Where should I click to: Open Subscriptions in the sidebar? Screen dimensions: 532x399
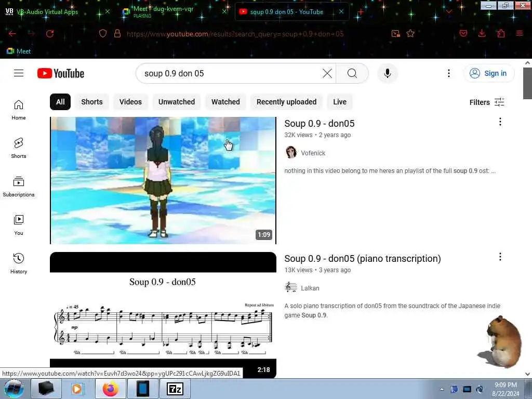19,187
